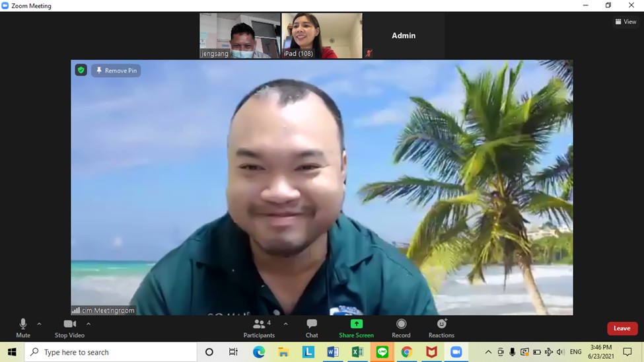
Task: Open the Reactions menu
Action: [441, 327]
